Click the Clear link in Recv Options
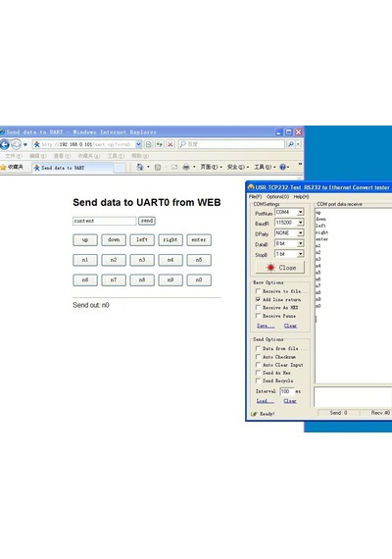 point(290,326)
